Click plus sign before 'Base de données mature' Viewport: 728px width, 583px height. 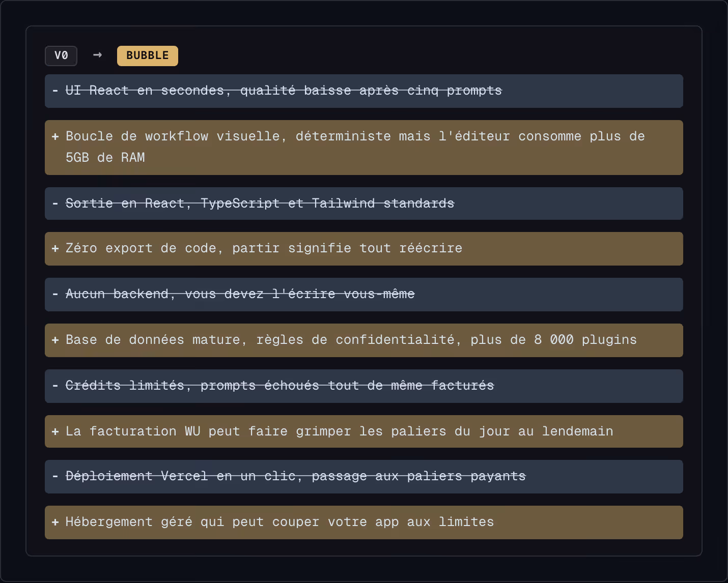(55, 340)
